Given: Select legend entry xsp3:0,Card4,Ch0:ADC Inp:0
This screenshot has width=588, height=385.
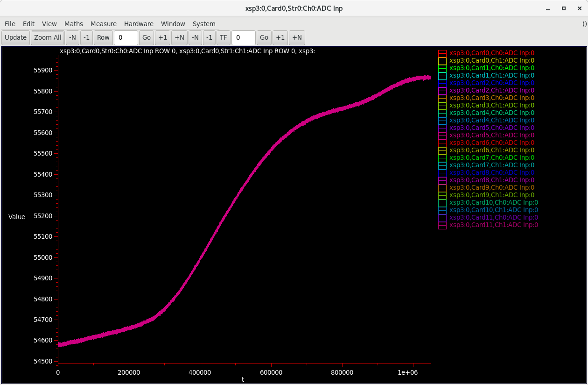Looking at the screenshot, I should pos(492,113).
